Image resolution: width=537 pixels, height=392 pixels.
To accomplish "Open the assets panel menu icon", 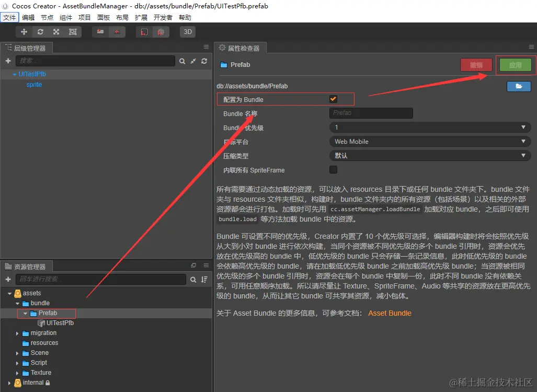I will tap(206, 266).
